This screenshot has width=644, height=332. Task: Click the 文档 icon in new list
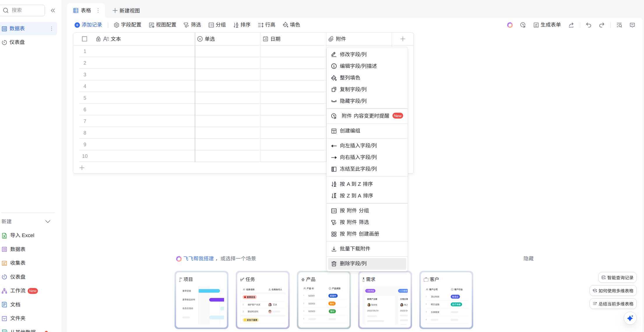(4, 305)
